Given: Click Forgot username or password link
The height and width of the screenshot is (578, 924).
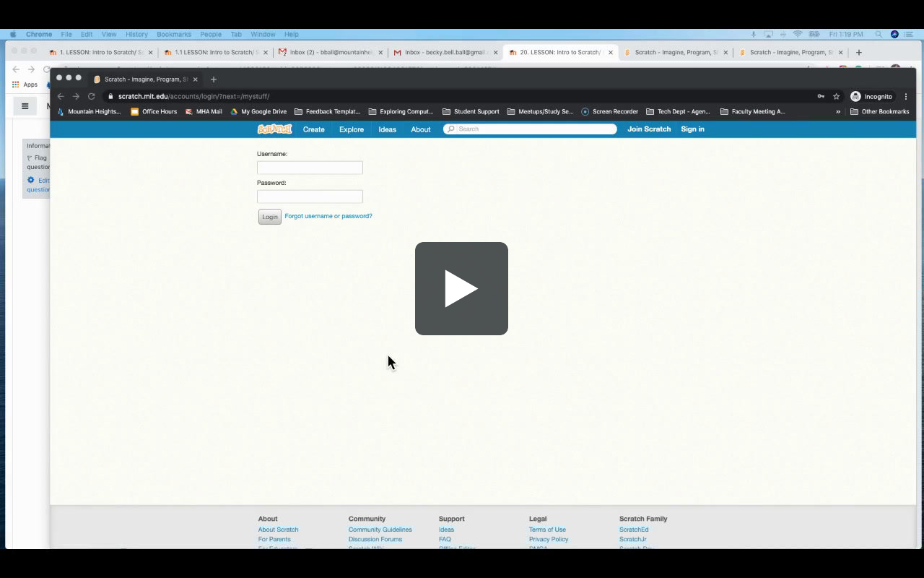Looking at the screenshot, I should tap(328, 216).
